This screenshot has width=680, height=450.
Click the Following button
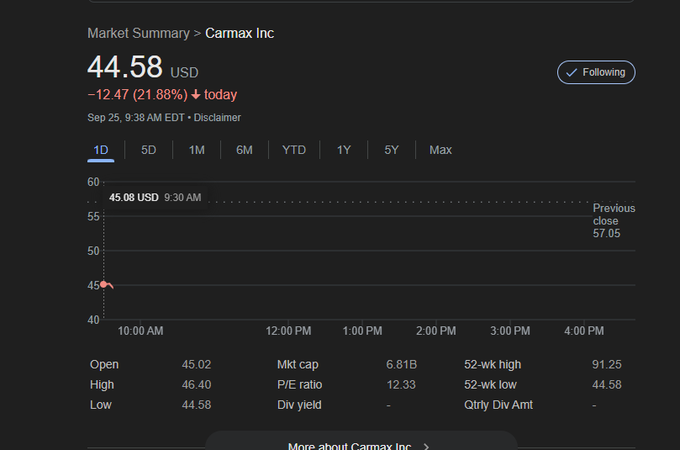(596, 72)
